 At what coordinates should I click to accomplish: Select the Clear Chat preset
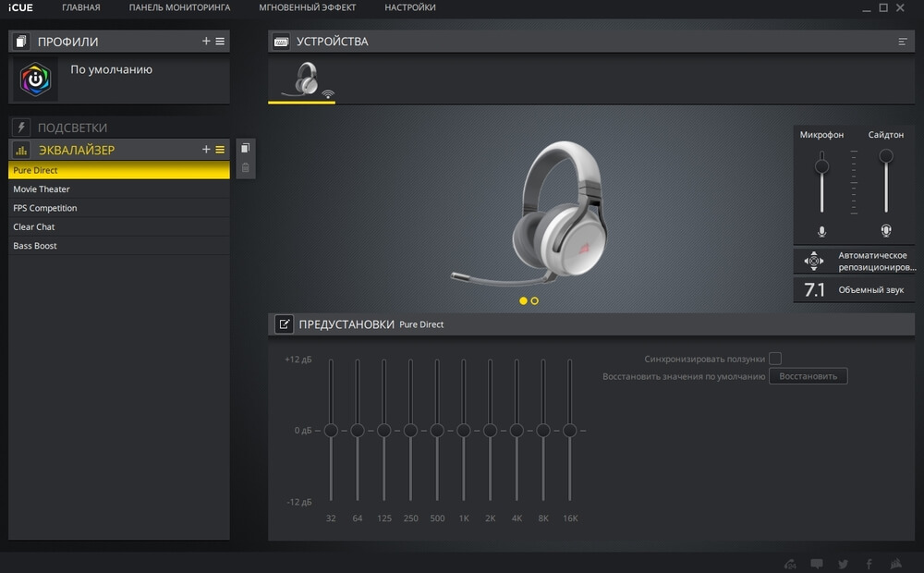(x=119, y=227)
